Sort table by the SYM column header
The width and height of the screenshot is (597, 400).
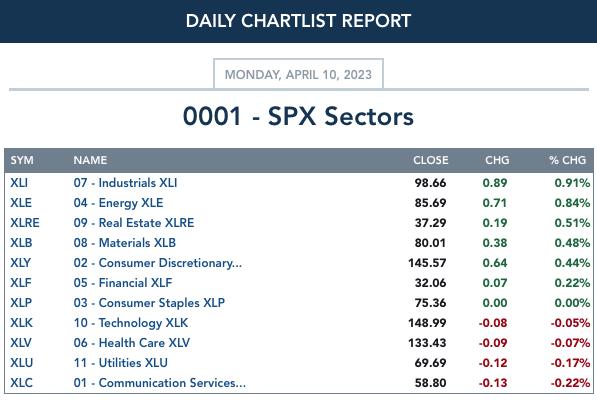(x=22, y=160)
